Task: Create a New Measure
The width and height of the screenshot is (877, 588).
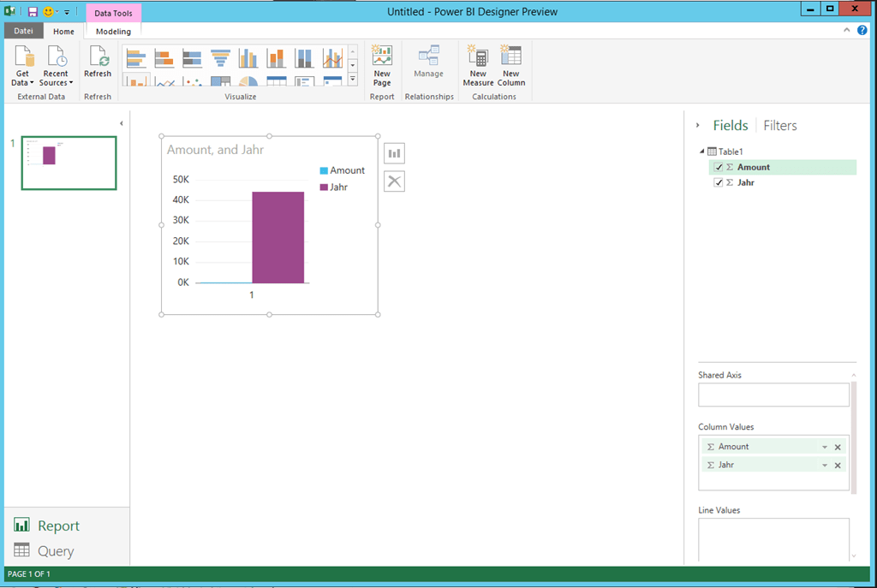Action: tap(478, 65)
